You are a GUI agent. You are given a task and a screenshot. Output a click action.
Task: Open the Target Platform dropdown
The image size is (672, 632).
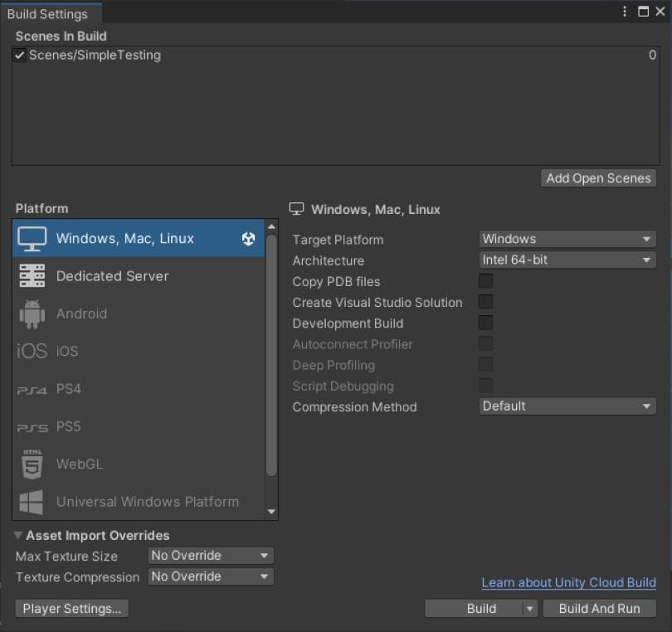[567, 238]
